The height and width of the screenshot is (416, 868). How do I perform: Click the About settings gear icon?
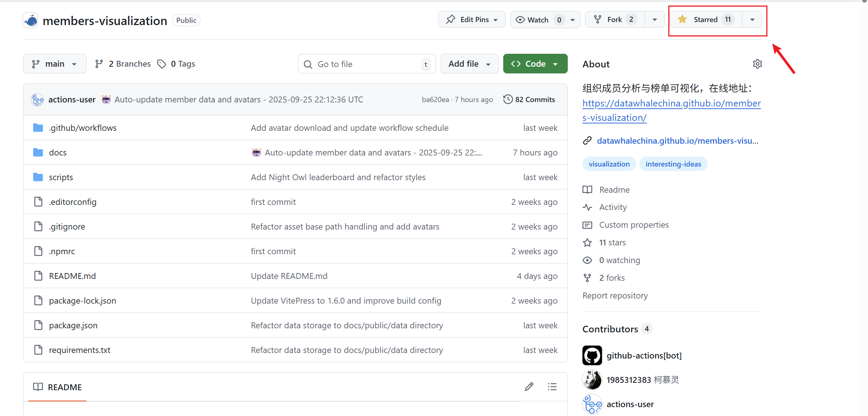click(757, 64)
